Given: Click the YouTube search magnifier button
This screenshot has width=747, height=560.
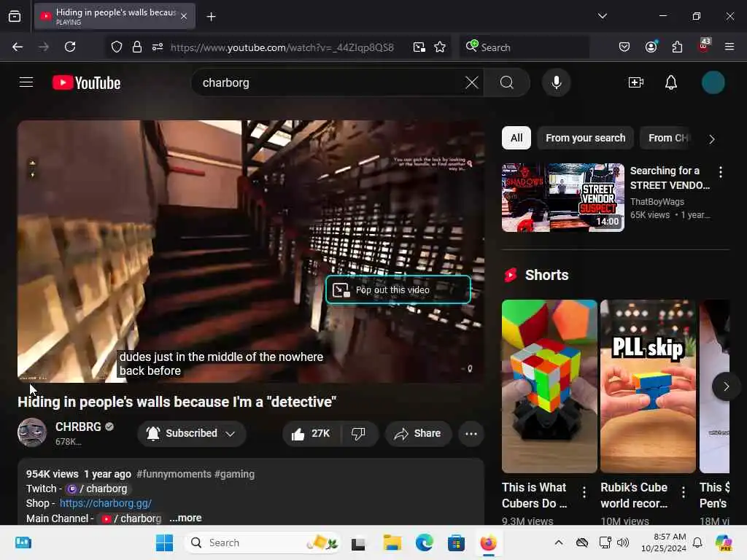Looking at the screenshot, I should [506, 82].
